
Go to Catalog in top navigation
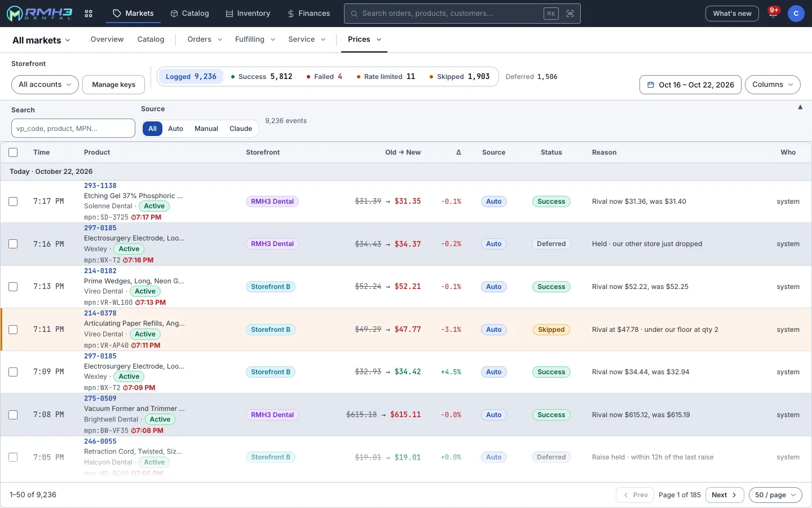(189, 14)
